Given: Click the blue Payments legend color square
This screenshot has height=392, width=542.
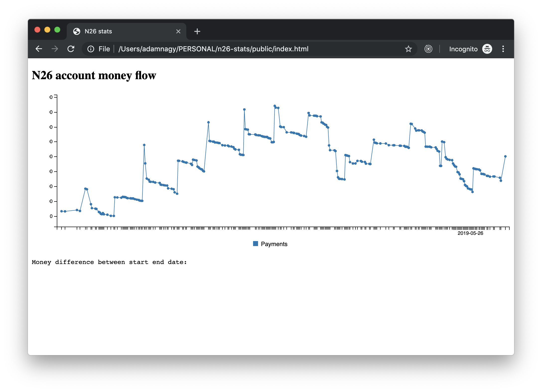Looking at the screenshot, I should (255, 244).
